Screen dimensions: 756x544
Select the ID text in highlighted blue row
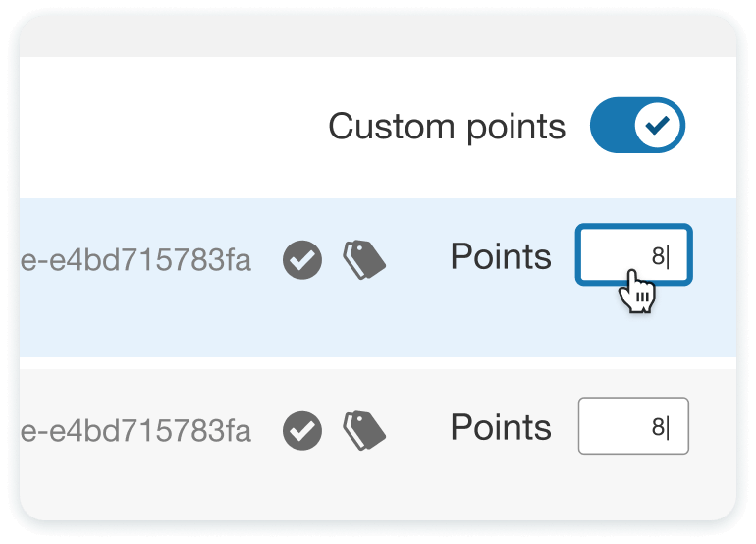pos(135,260)
